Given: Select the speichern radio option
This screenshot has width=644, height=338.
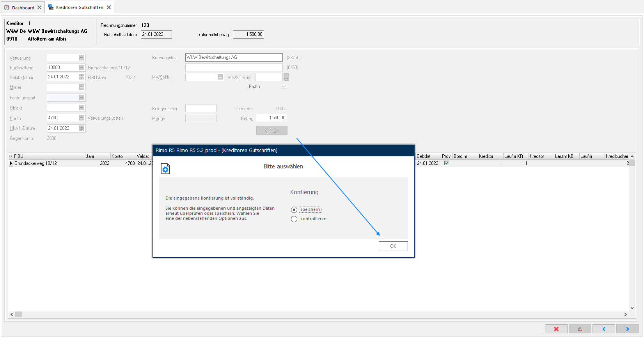Looking at the screenshot, I should click(x=294, y=210).
